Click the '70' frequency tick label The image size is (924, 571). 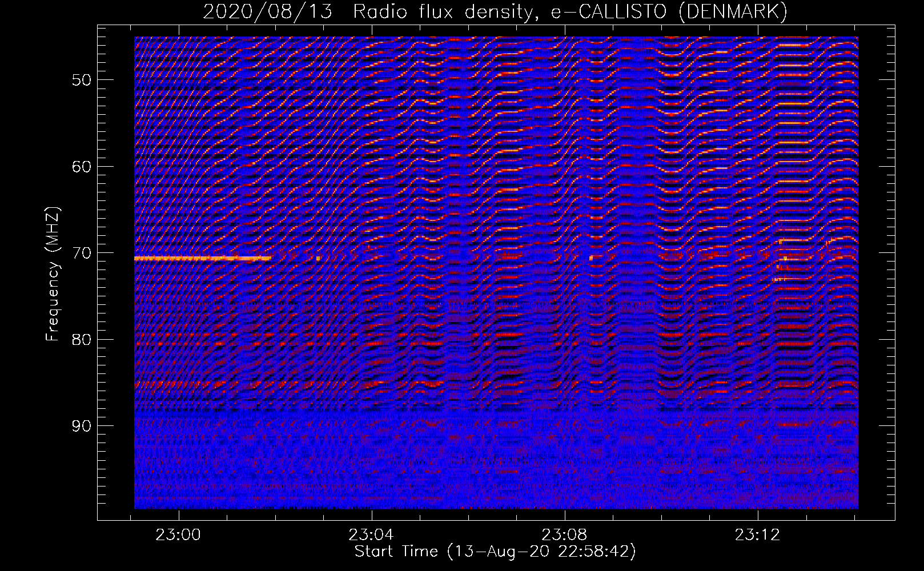tap(82, 253)
